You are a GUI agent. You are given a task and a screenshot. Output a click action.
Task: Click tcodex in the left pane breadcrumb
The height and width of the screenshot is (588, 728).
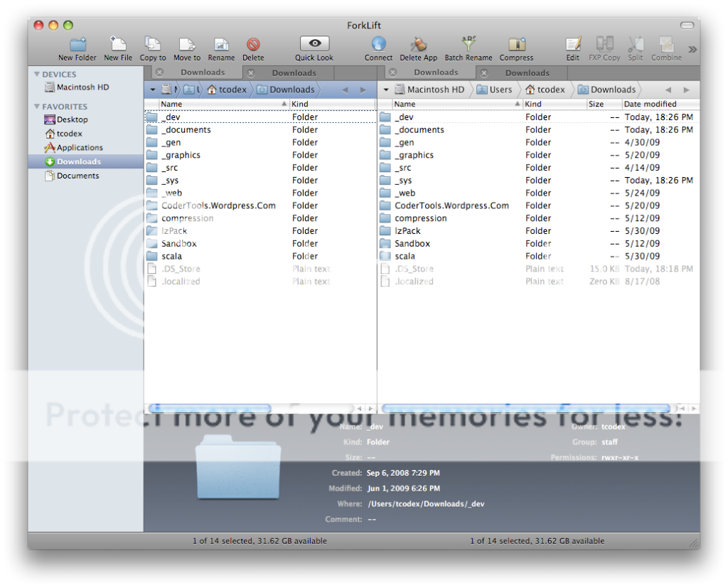tap(227, 90)
